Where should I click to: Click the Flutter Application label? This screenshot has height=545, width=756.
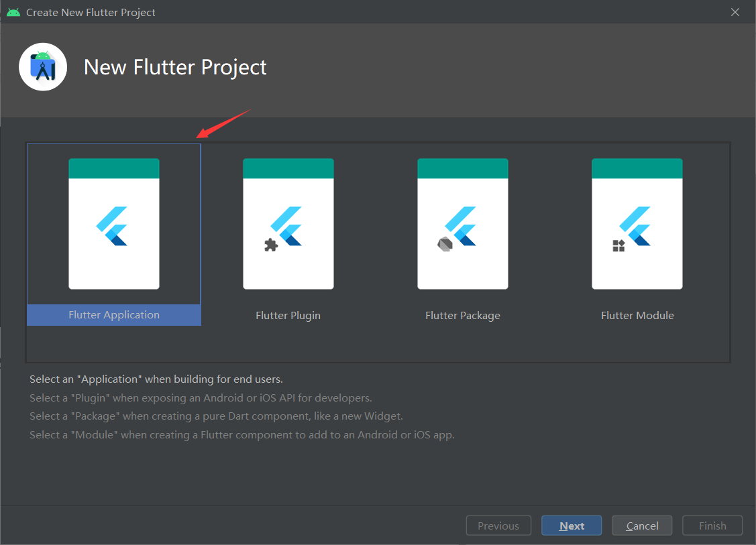pyautogui.click(x=114, y=315)
